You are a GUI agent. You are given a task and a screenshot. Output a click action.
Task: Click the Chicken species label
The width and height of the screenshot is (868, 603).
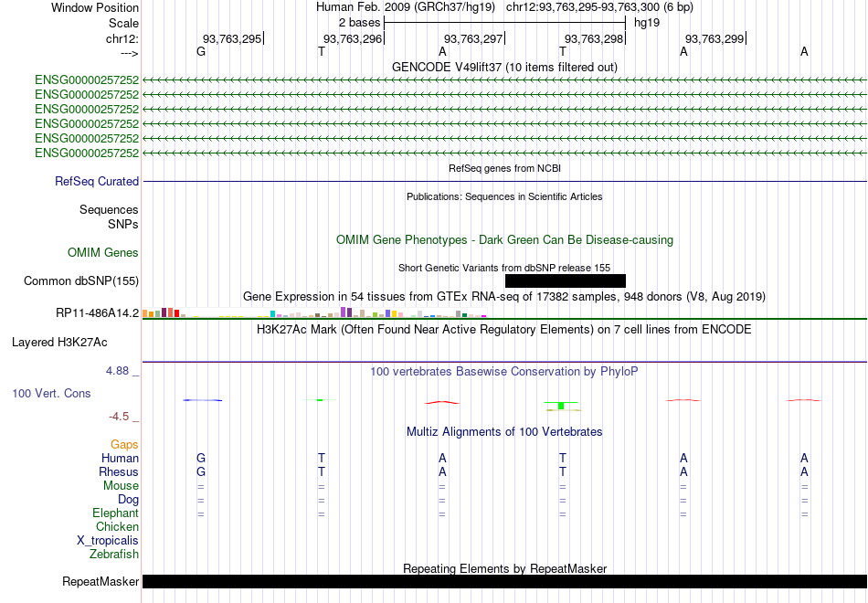point(117,526)
